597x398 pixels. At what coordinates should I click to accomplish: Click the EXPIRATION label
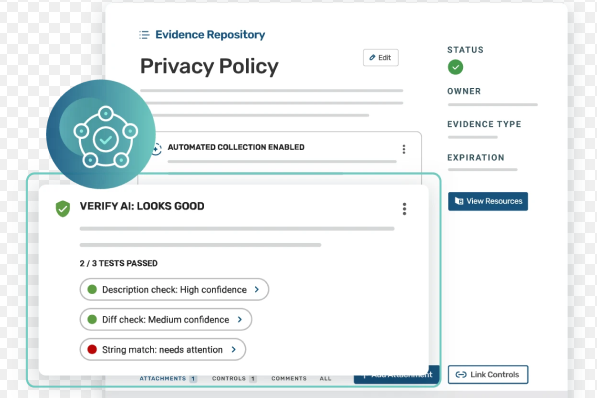476,158
